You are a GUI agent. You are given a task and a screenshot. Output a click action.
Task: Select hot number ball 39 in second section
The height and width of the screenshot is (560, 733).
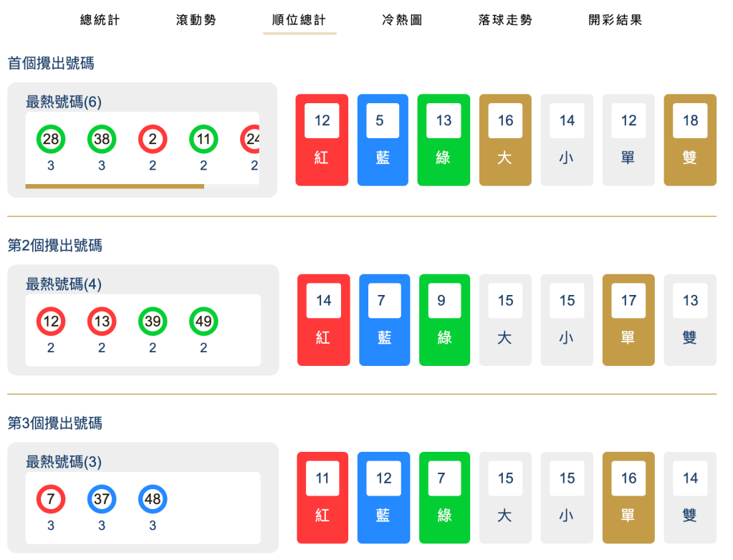coord(152,322)
